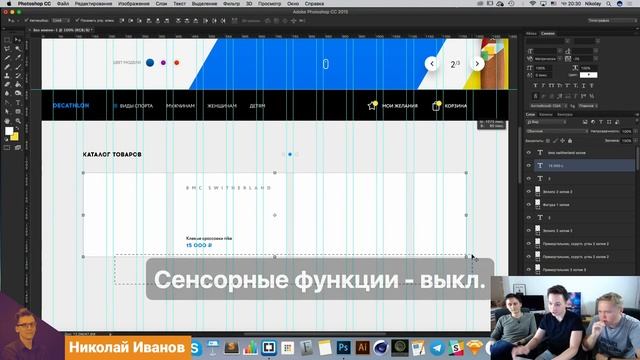This screenshot has width=640, height=360.
Task: Switch to the Абзац panel tab
Action: pyautogui.click(x=531, y=33)
